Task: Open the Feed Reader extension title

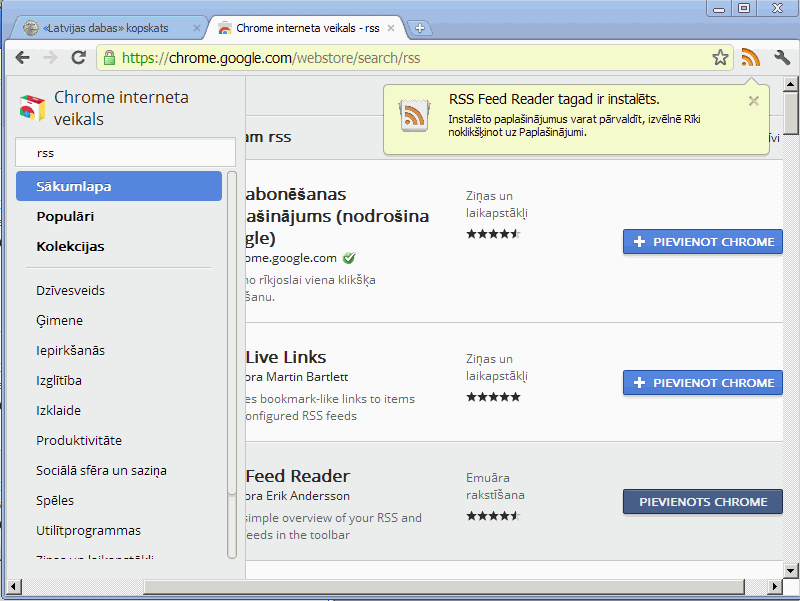Action: pos(298,476)
